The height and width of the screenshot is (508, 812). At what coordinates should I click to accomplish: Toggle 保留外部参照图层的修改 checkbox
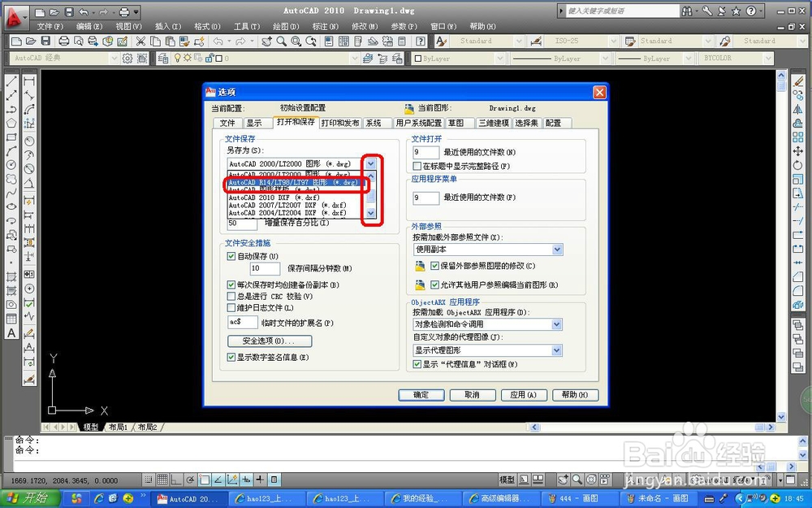[435, 266]
